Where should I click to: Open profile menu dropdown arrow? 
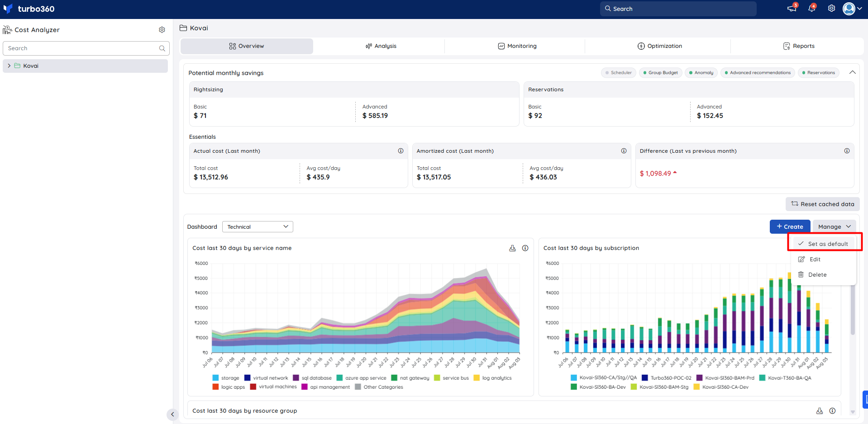859,9
